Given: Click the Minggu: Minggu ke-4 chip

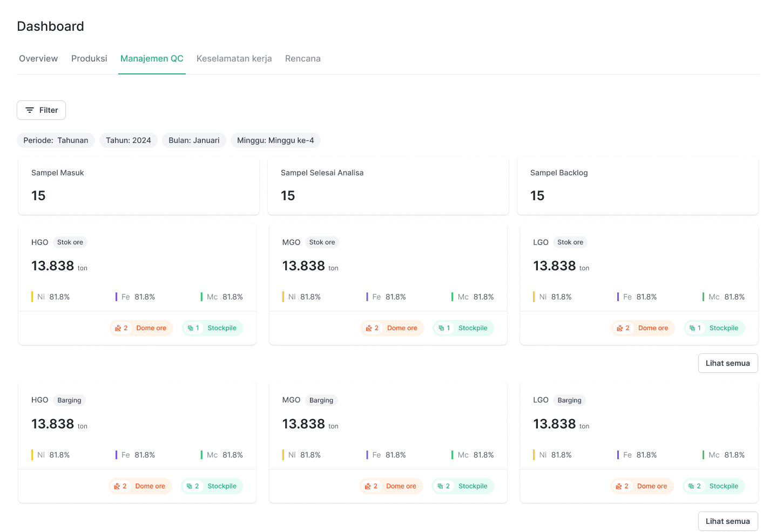Looking at the screenshot, I should point(275,140).
